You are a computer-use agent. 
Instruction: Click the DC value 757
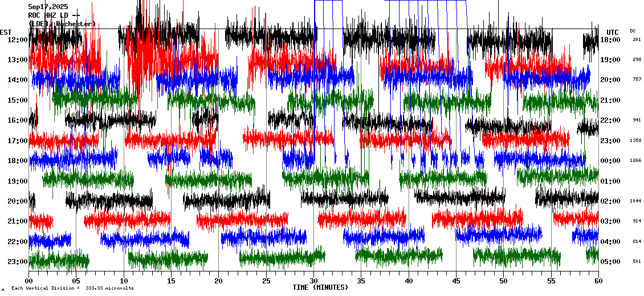(637, 80)
